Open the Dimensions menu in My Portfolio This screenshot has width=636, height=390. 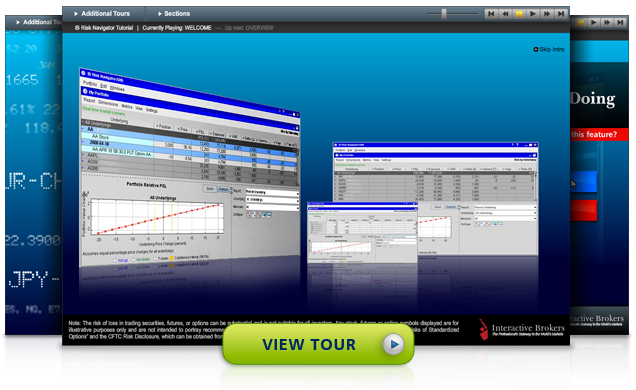(107, 103)
